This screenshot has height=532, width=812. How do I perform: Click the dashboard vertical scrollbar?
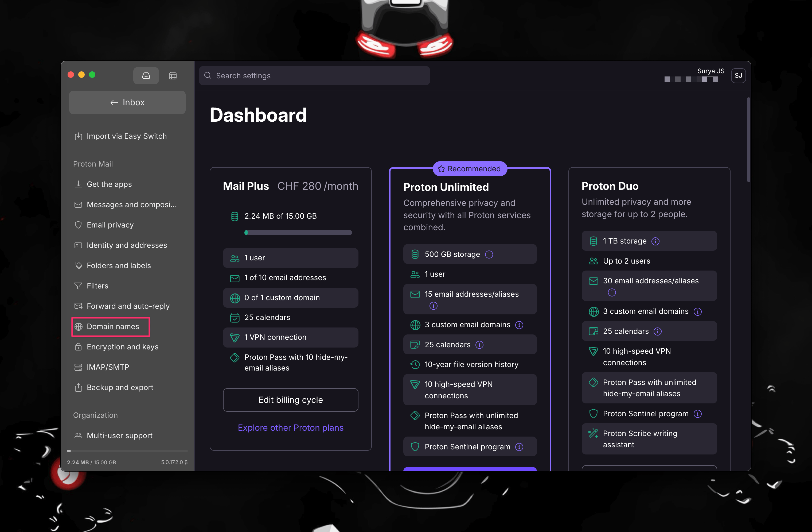click(748, 140)
